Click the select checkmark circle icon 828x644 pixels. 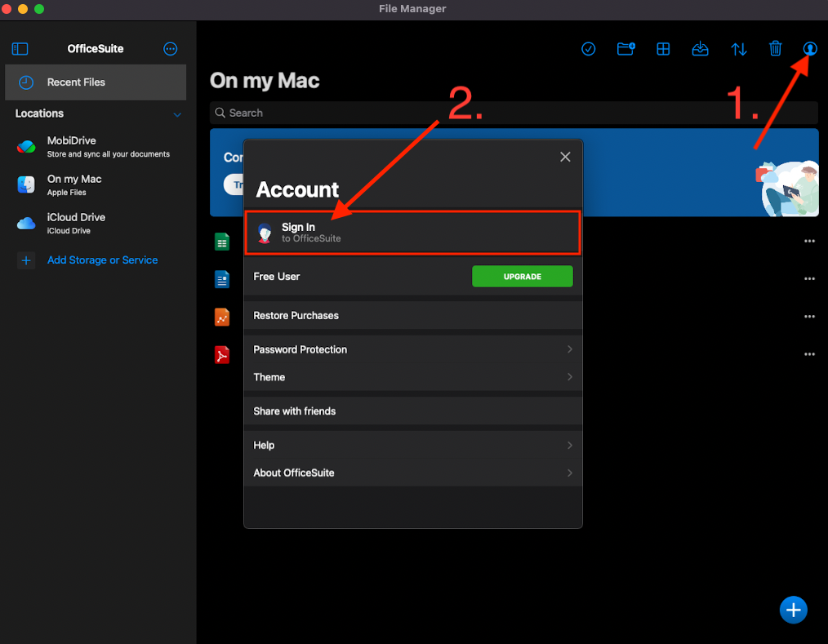pos(588,49)
